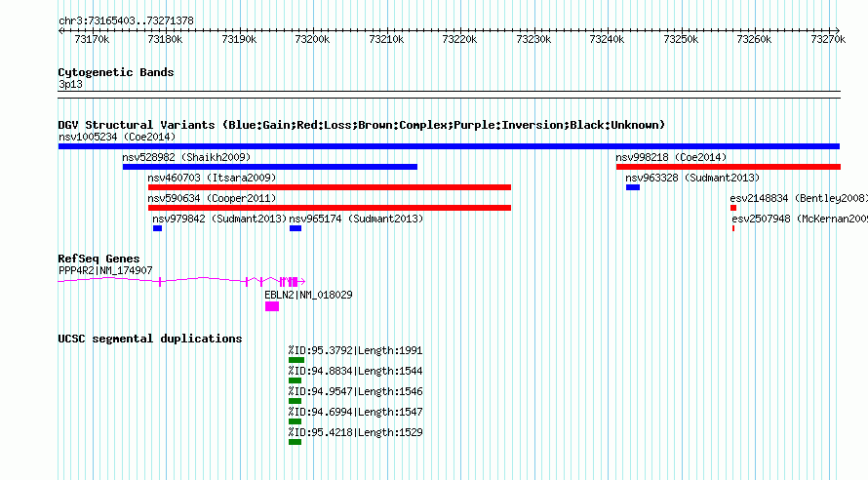Click the 73200k ruler tick label
The width and height of the screenshot is (868, 480).
[x=312, y=40]
